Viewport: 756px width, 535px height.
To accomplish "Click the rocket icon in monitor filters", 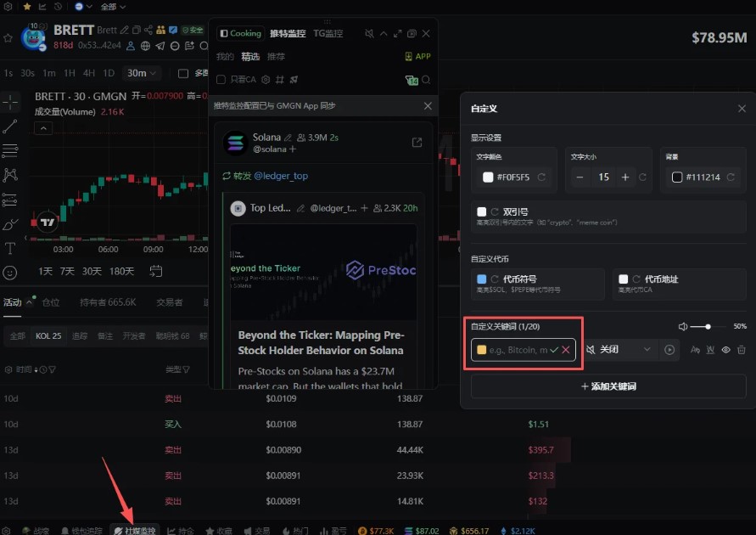I will (294, 80).
